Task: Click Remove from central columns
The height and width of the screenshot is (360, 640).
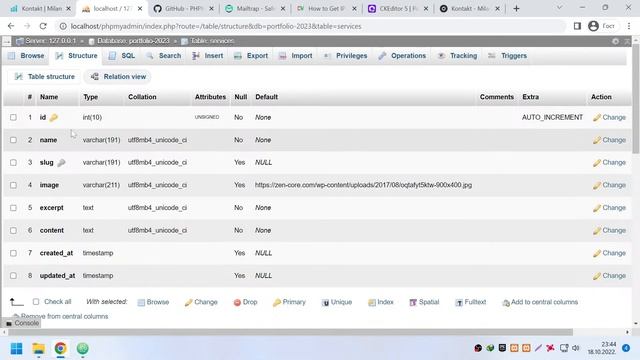Action: (x=60, y=316)
